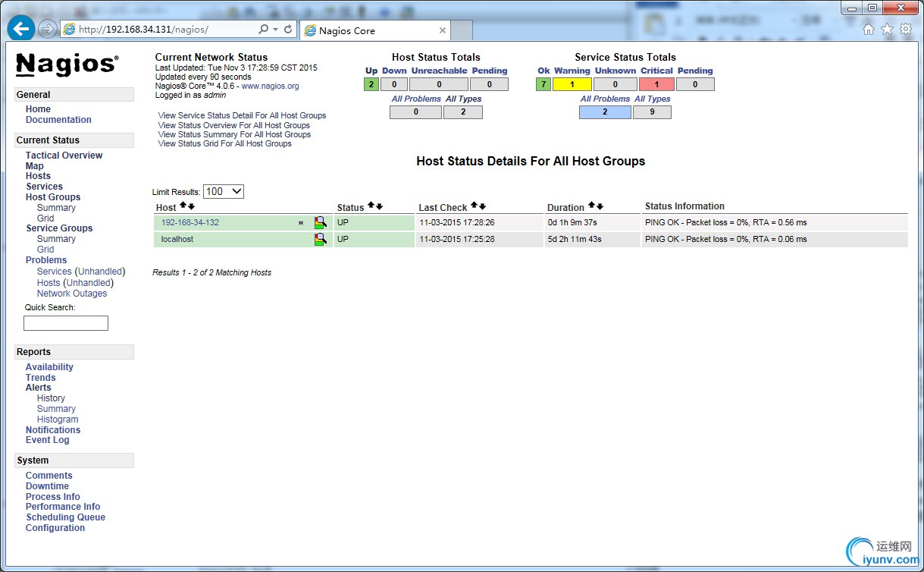
Task: Click the address bar search magnifier
Action: click(263, 29)
